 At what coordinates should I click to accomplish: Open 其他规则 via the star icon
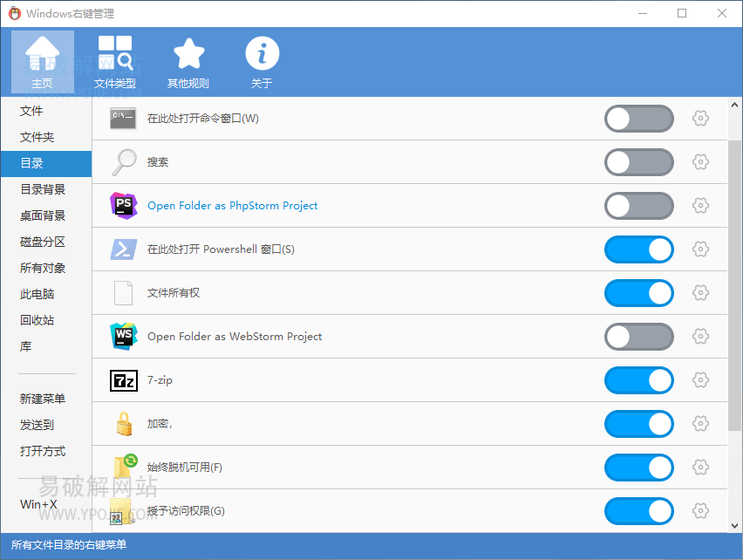[x=188, y=54]
